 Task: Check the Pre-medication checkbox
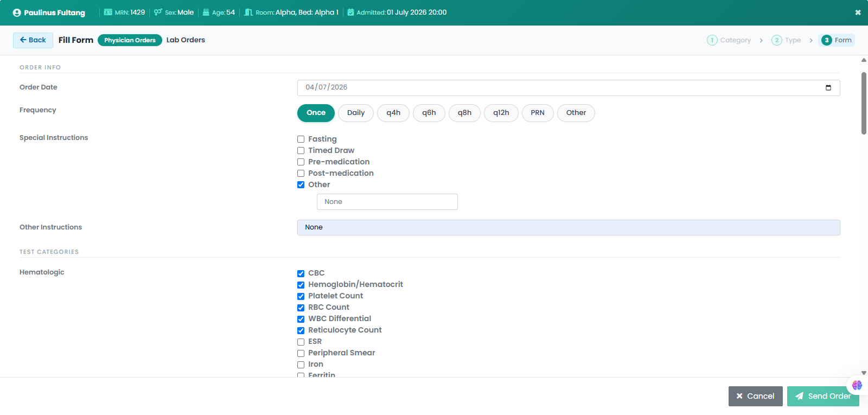click(x=301, y=162)
